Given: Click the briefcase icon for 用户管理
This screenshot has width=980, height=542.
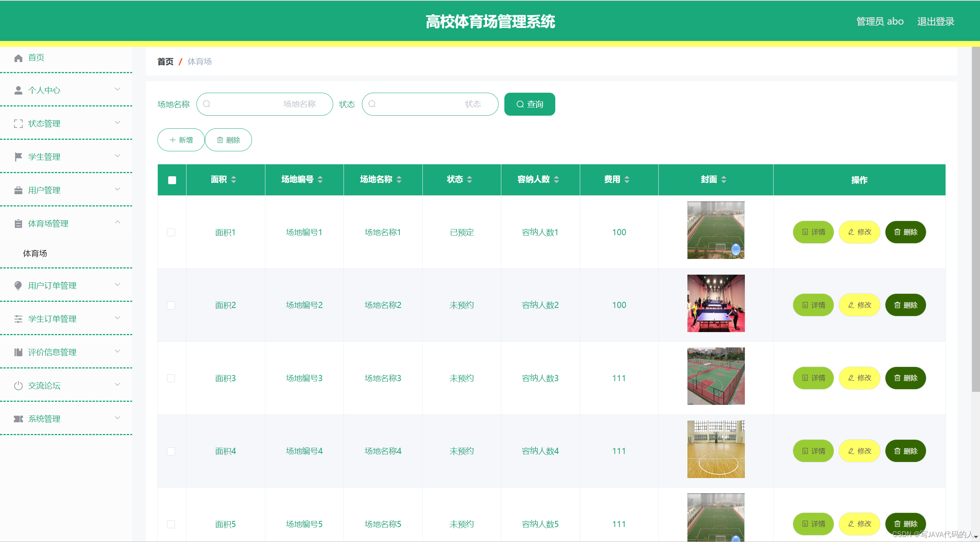Looking at the screenshot, I should (18, 190).
